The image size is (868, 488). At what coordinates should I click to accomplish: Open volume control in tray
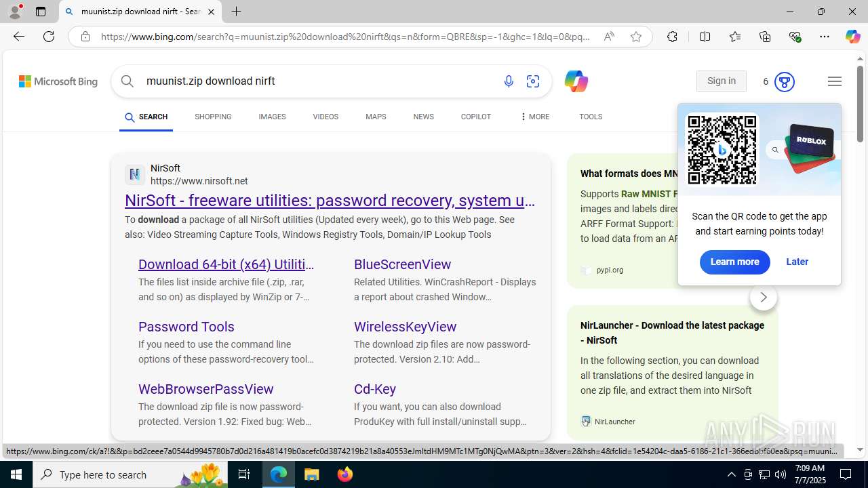click(780, 474)
